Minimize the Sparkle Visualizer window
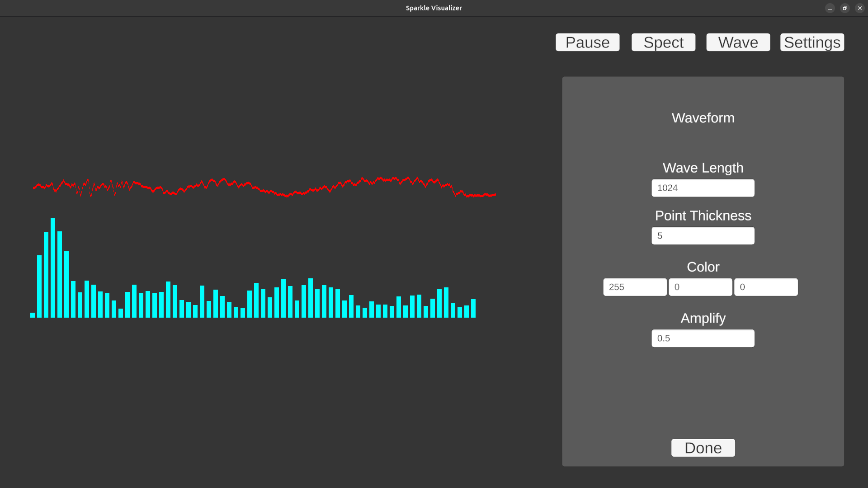868x488 pixels. 830,8
